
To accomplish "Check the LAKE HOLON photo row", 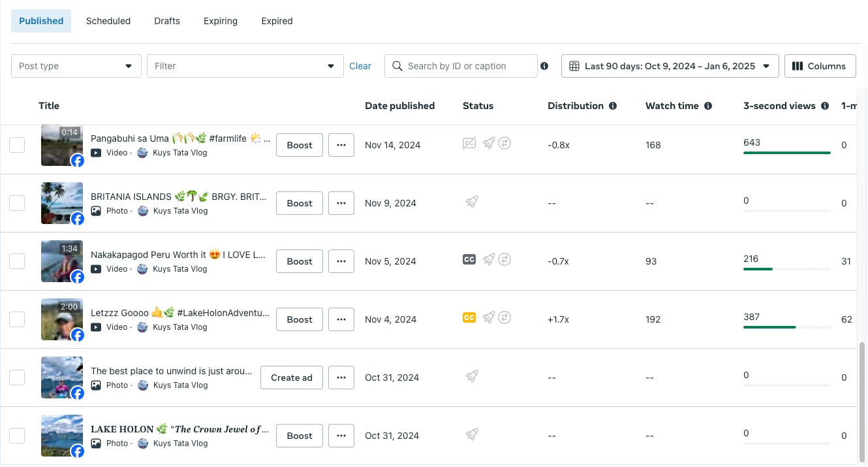I will coord(17,436).
